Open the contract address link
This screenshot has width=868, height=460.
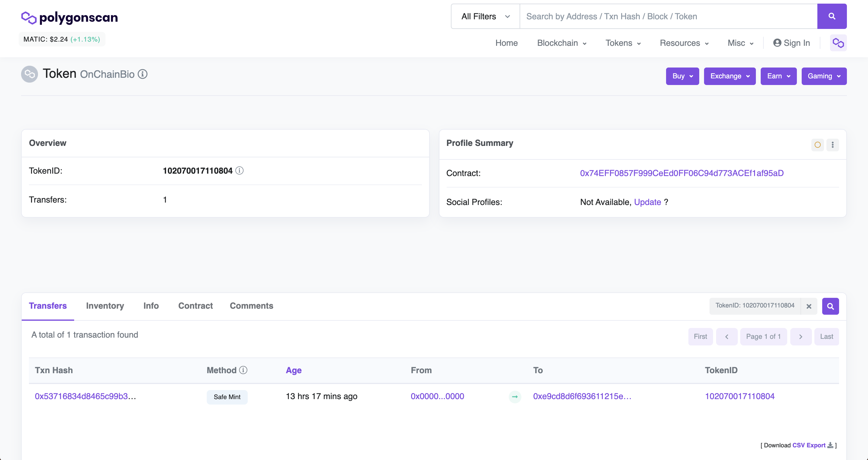point(681,173)
